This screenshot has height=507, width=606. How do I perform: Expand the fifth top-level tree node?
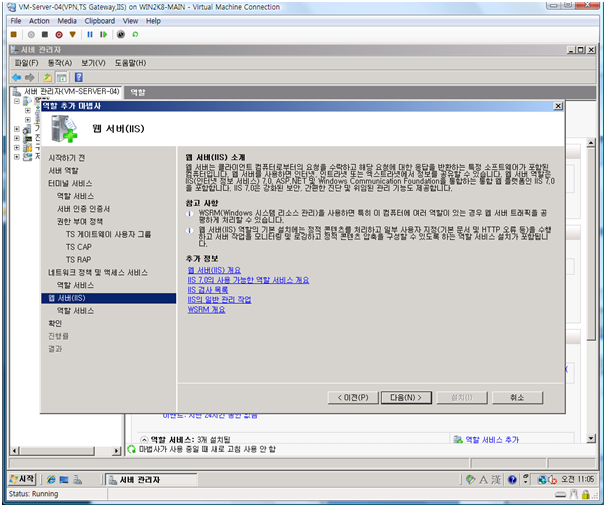(17, 147)
